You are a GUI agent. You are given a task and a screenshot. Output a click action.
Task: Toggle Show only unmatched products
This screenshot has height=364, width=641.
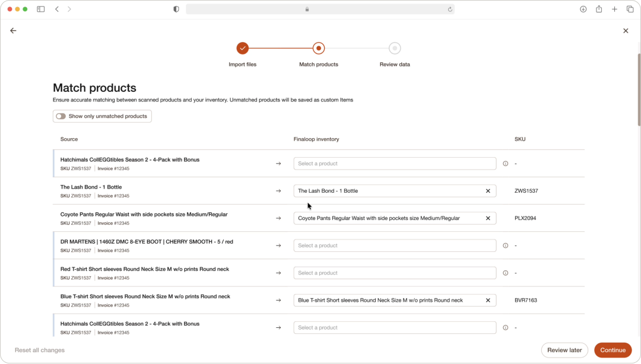tap(61, 116)
